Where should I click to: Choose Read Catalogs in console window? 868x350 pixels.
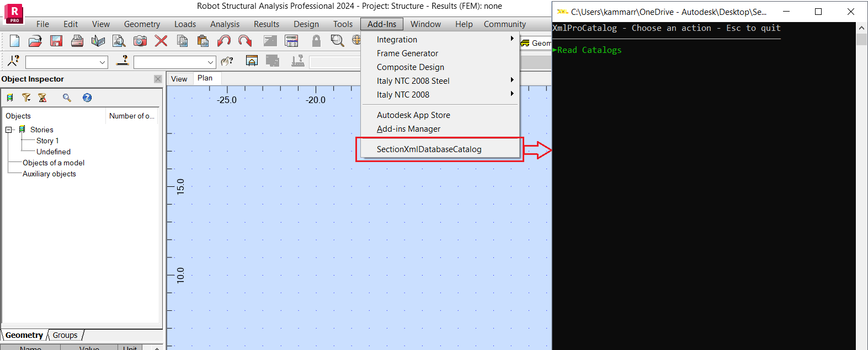pyautogui.click(x=589, y=50)
